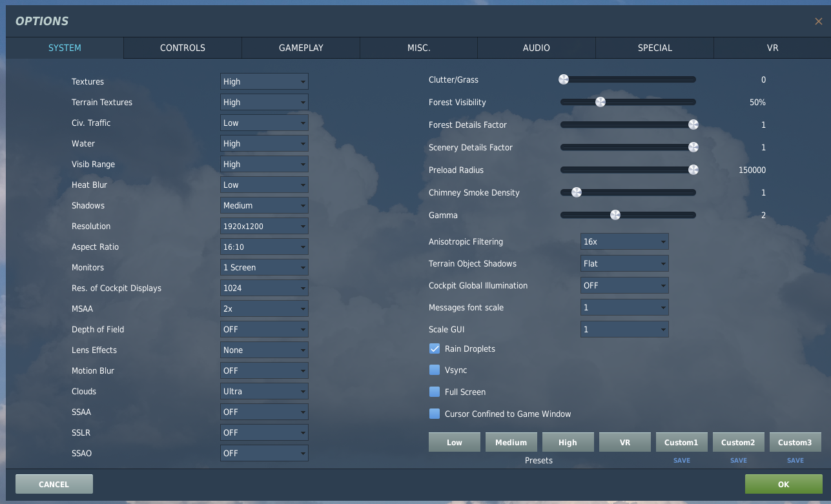Screen dimensions: 831x504
Task: Expand the Aspect Ratio dropdown
Action: (x=264, y=247)
